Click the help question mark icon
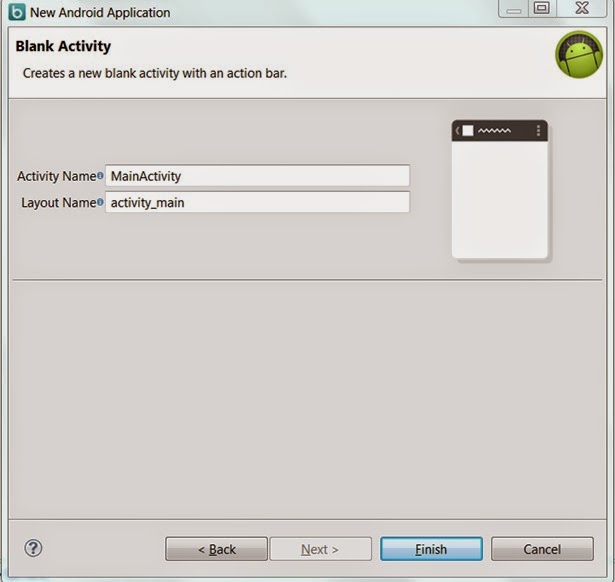Image resolution: width=615 pixels, height=582 pixels. (x=33, y=548)
